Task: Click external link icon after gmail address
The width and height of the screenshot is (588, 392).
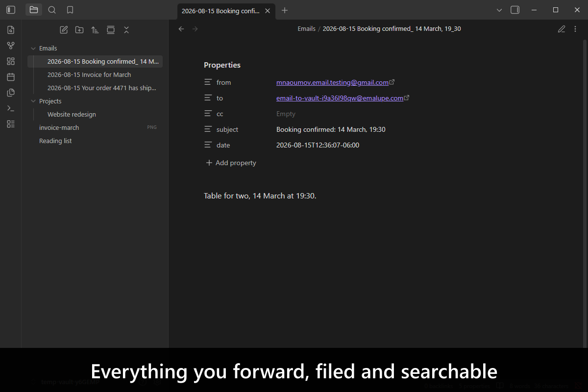Action: pos(392,82)
